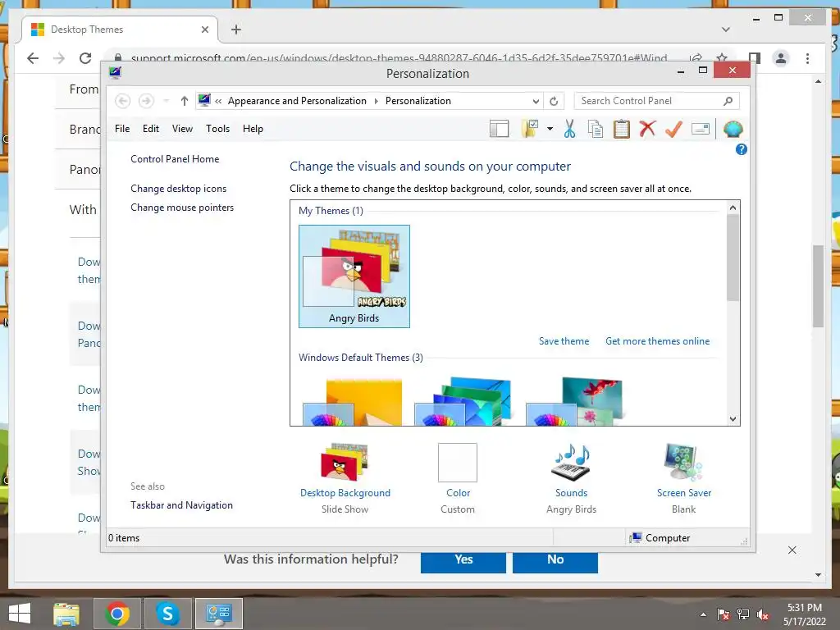This screenshot has height=630, width=840.
Task: Select the Desktop Themes browser tab
Action: coord(120,30)
